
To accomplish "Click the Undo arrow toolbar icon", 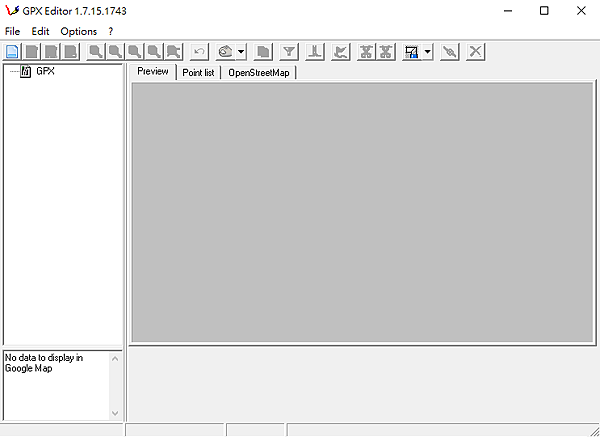I will point(199,52).
